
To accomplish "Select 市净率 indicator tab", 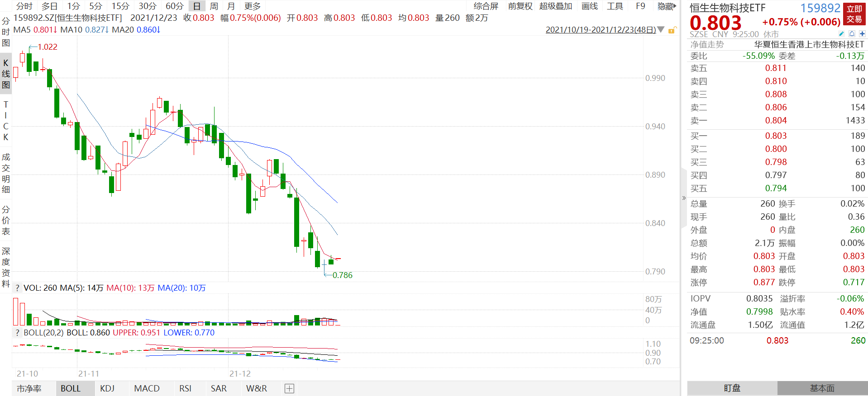I will click(29, 388).
